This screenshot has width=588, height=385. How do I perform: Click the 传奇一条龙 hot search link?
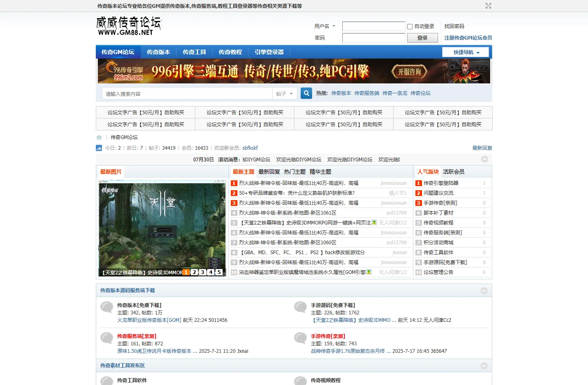click(395, 93)
